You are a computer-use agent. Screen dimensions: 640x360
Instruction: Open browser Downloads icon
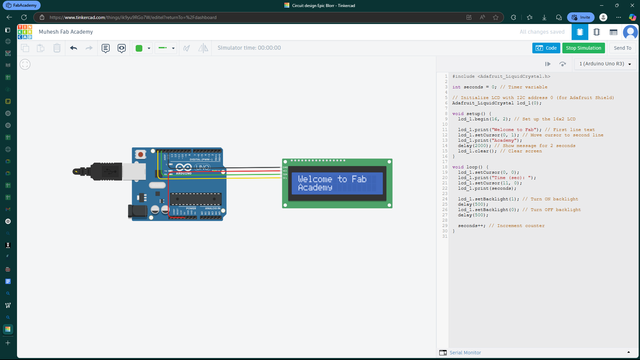point(544,18)
